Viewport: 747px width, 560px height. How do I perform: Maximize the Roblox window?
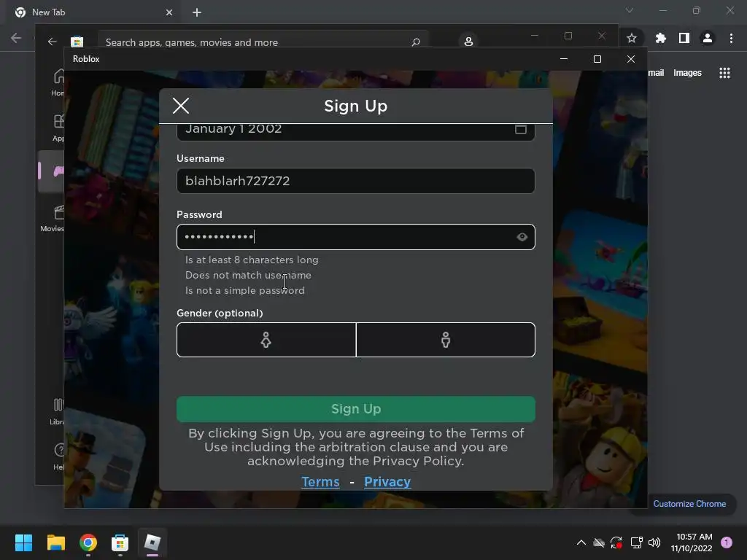597,59
